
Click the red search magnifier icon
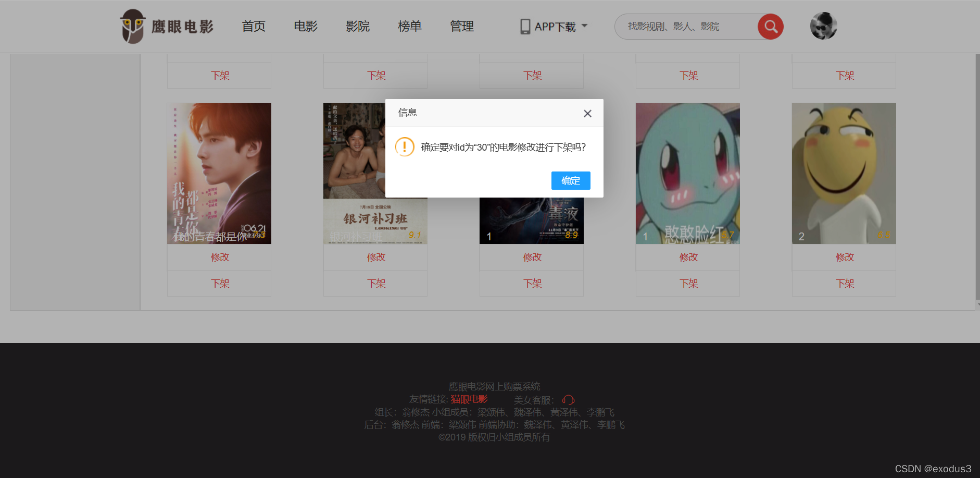click(x=770, y=26)
